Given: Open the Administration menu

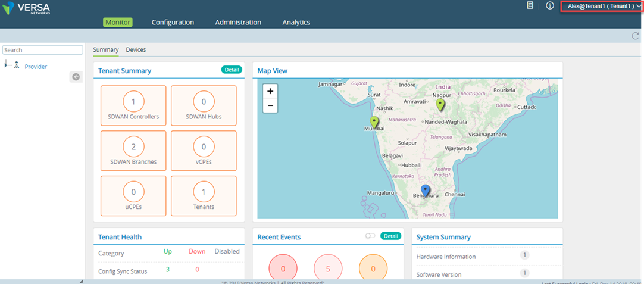Looking at the screenshot, I should 238,23.
